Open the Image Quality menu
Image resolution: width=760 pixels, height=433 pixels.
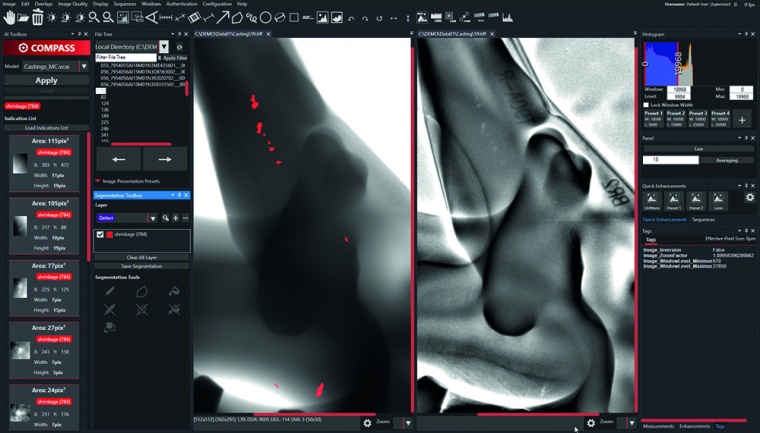72,4
